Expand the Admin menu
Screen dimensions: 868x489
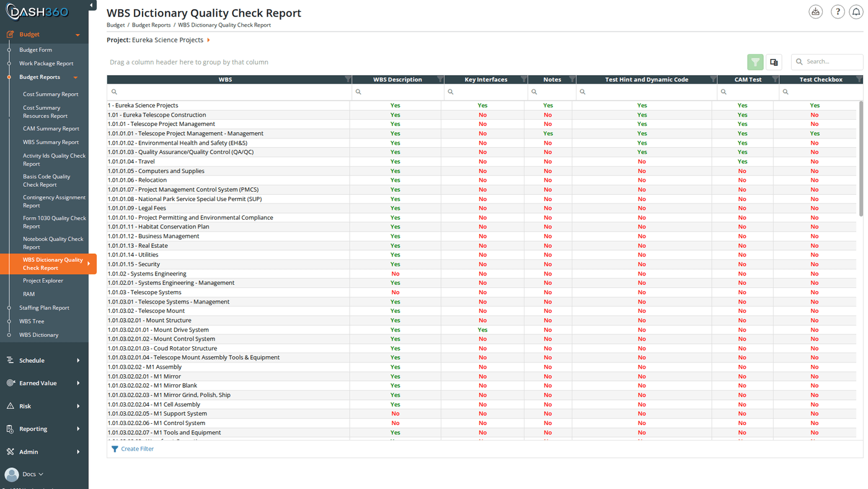pyautogui.click(x=78, y=452)
